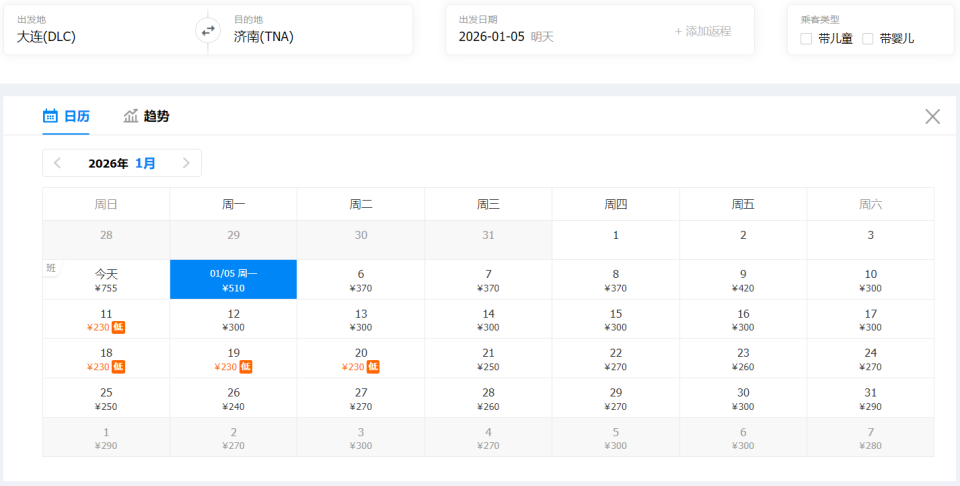Image resolution: width=960 pixels, height=486 pixels.
Task: Open the 2026年 1月 month selector
Action: pos(122,163)
